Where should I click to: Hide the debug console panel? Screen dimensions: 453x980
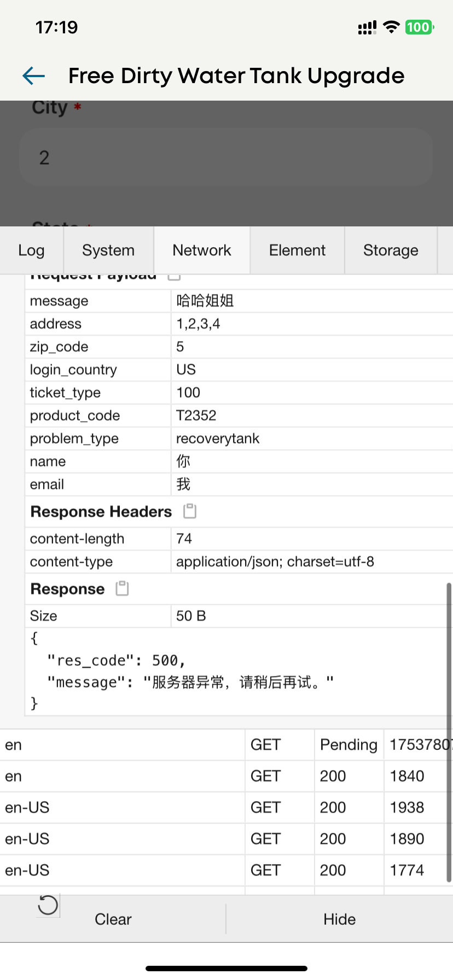(x=339, y=919)
